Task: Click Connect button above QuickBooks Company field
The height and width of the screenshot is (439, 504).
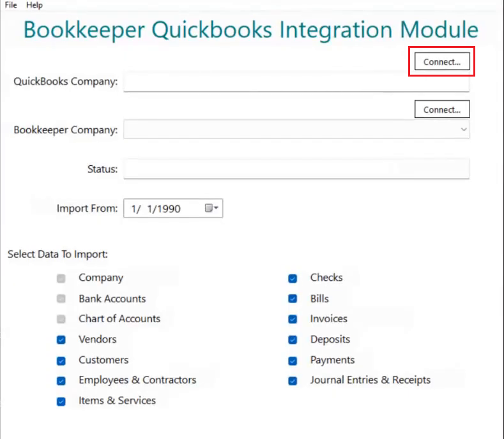Action: click(442, 61)
